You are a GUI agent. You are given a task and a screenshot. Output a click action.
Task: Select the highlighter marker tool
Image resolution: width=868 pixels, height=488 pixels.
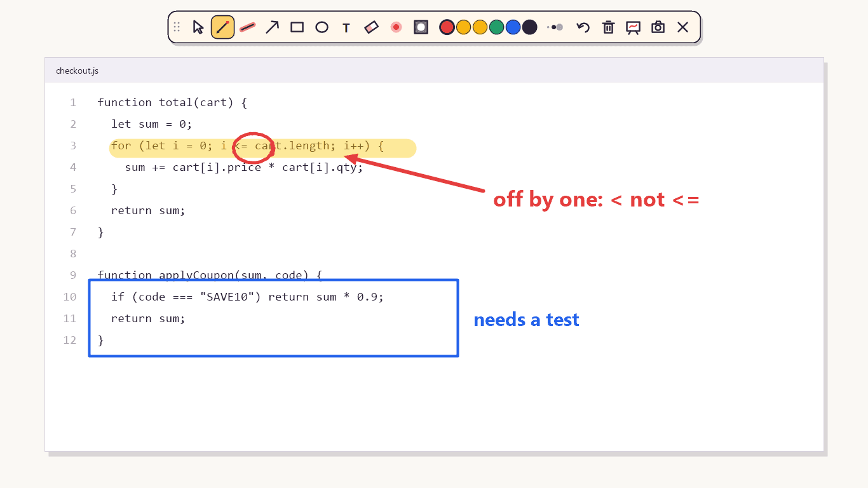click(248, 27)
